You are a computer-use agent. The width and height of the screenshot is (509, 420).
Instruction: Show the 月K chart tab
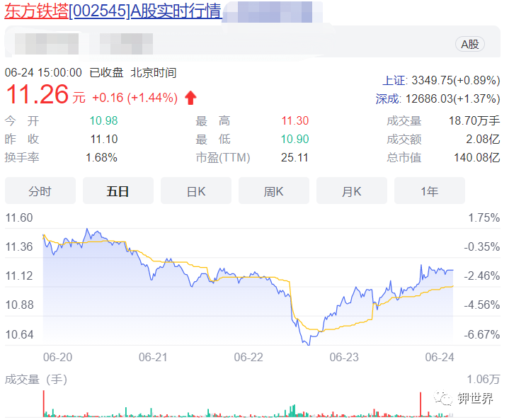click(x=352, y=191)
